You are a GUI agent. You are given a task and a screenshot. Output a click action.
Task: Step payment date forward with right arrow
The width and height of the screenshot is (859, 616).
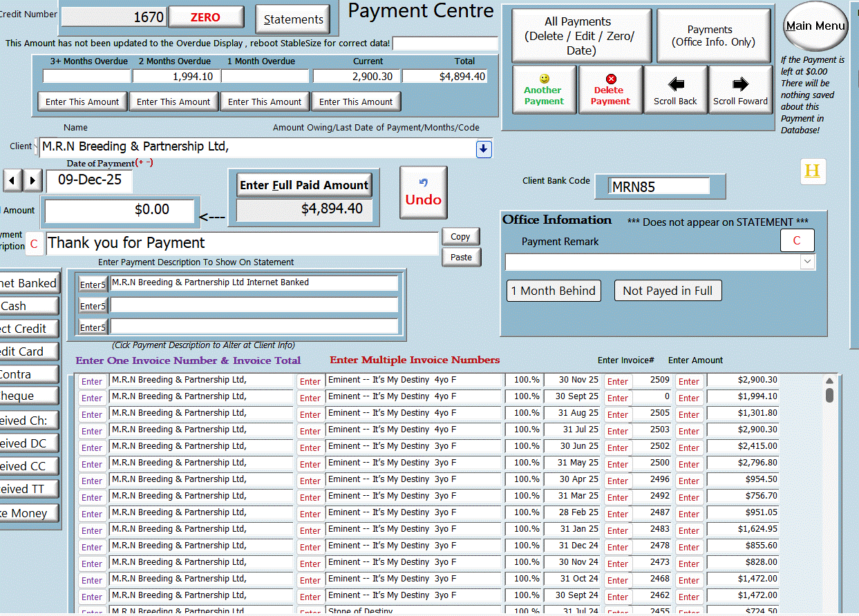tap(32, 181)
